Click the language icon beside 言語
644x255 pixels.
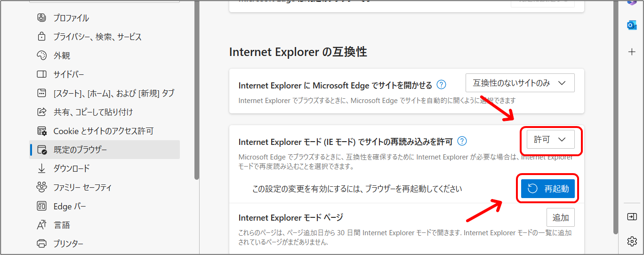(x=42, y=225)
